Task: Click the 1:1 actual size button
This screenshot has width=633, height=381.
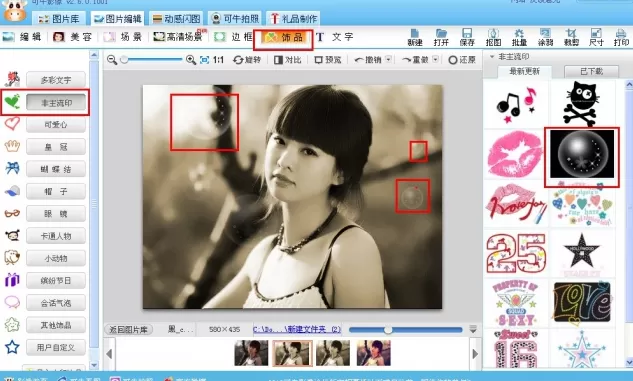Action: (x=218, y=60)
